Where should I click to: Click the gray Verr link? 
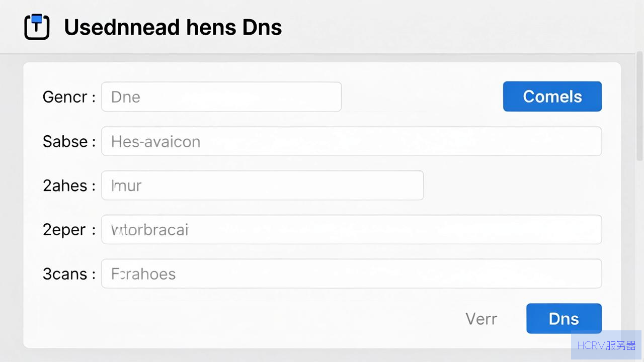481,319
